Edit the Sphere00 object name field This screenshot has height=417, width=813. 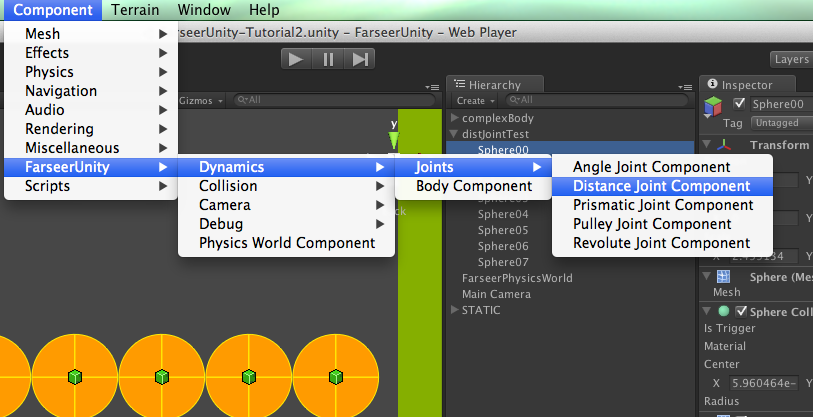coord(782,104)
